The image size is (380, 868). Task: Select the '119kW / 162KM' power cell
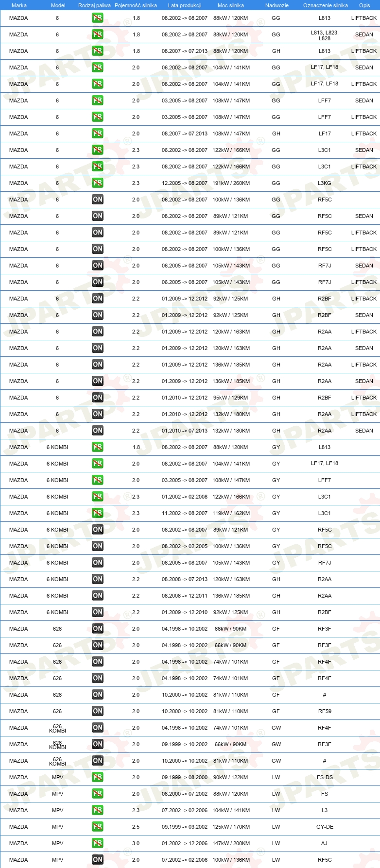point(231,513)
